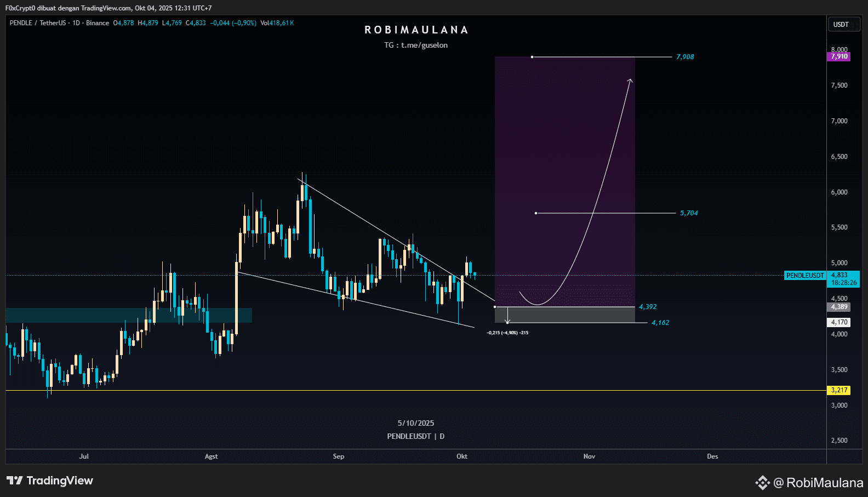Click the Nov label on time axis
This screenshot has height=497, width=868.
589,456
